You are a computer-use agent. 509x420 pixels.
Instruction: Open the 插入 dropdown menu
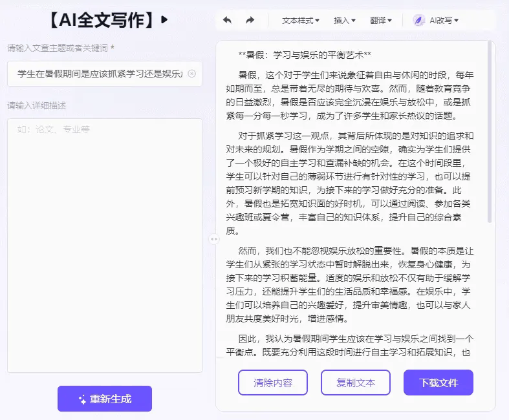coord(345,21)
